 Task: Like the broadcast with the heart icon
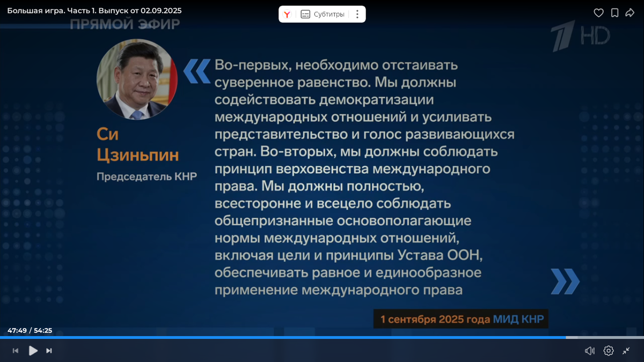click(598, 12)
